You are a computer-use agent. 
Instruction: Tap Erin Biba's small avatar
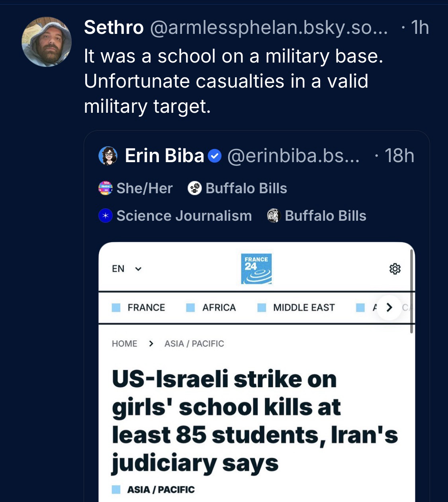click(x=108, y=156)
